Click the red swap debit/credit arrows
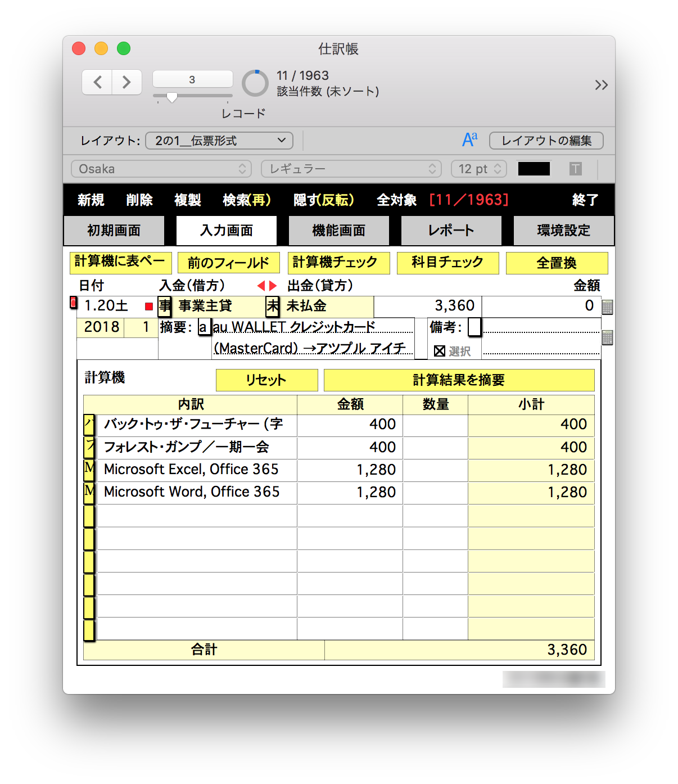 267,286
